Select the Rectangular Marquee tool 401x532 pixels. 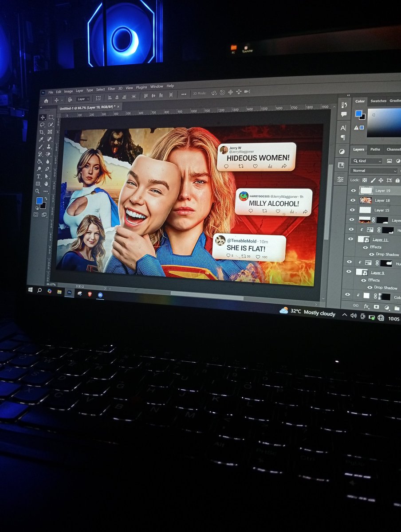tap(51, 117)
